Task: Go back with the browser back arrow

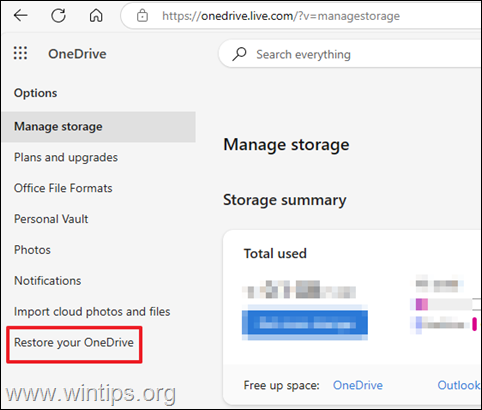Action: coord(21,15)
